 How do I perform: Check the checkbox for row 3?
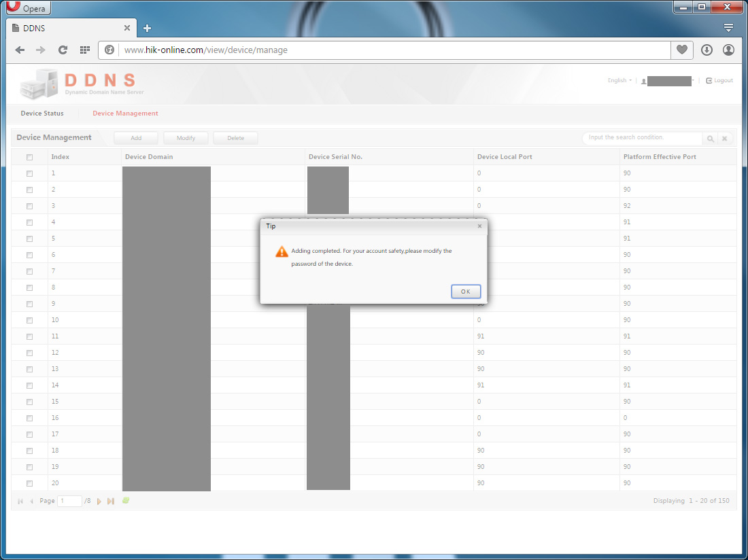pos(29,206)
